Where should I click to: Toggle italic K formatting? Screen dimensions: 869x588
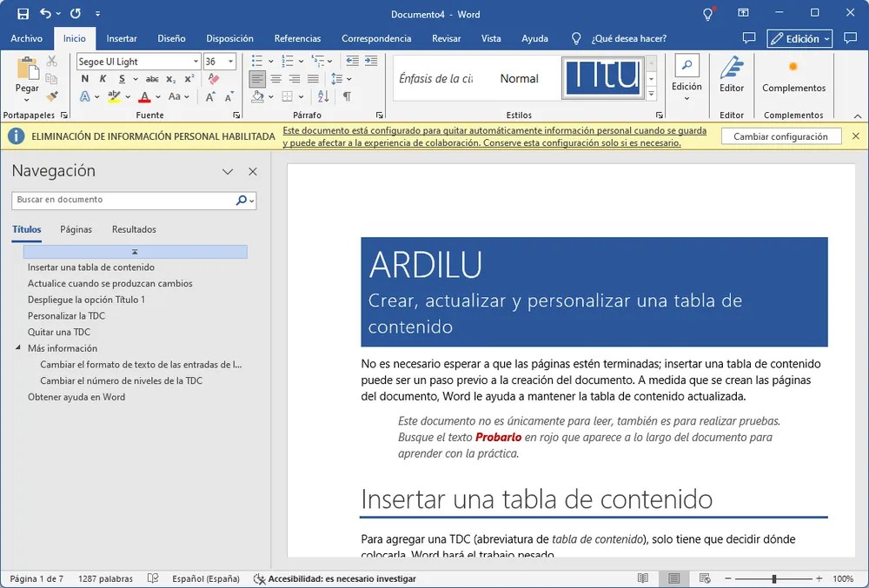(103, 79)
